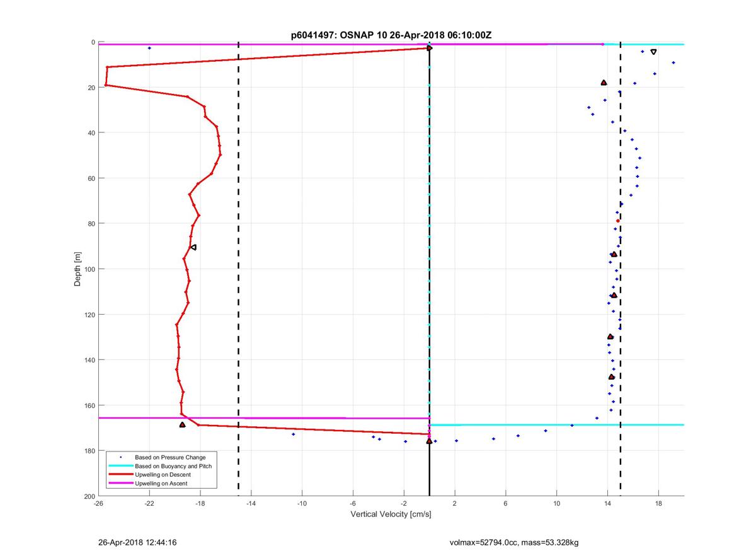Click the x-axis tick label '14'
756x558 pixels.
[607, 503]
